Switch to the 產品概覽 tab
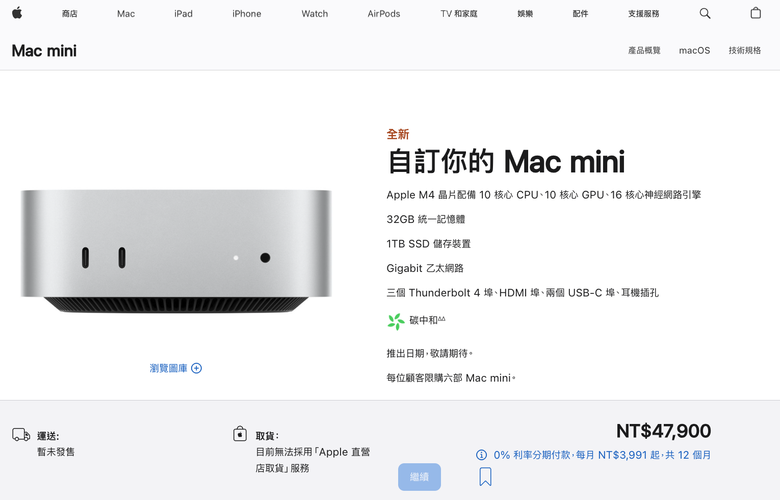 [644, 50]
